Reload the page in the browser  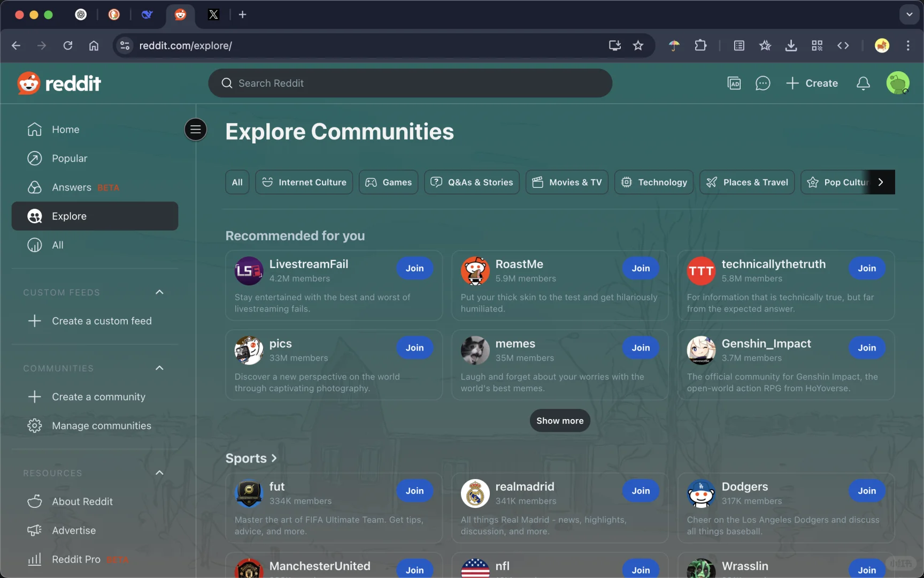(x=68, y=45)
